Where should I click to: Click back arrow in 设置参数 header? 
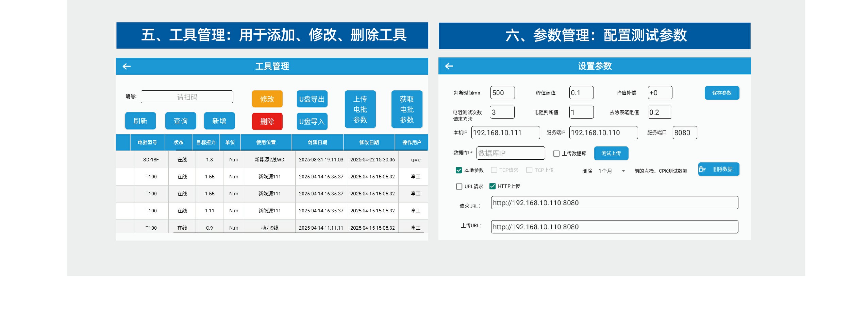(x=449, y=66)
